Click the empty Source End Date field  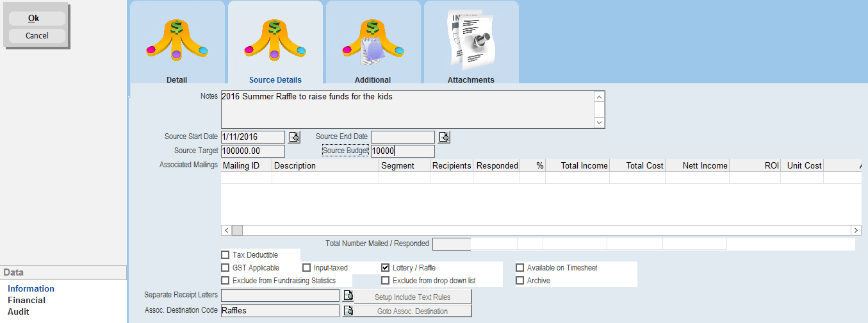403,137
